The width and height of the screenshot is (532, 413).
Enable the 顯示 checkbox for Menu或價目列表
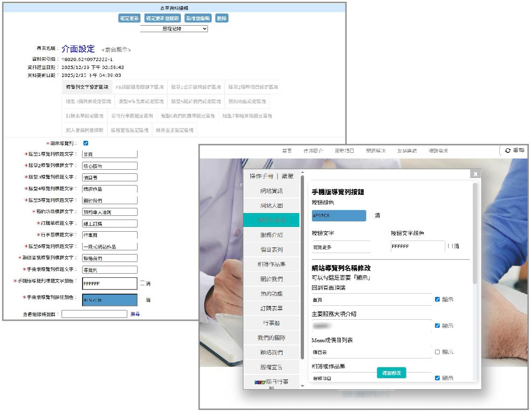pyautogui.click(x=437, y=352)
